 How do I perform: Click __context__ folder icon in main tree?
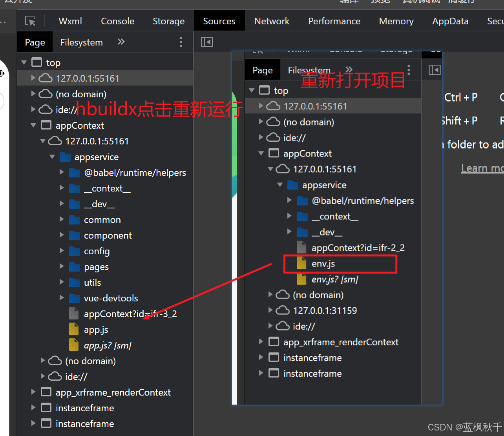click(74, 188)
